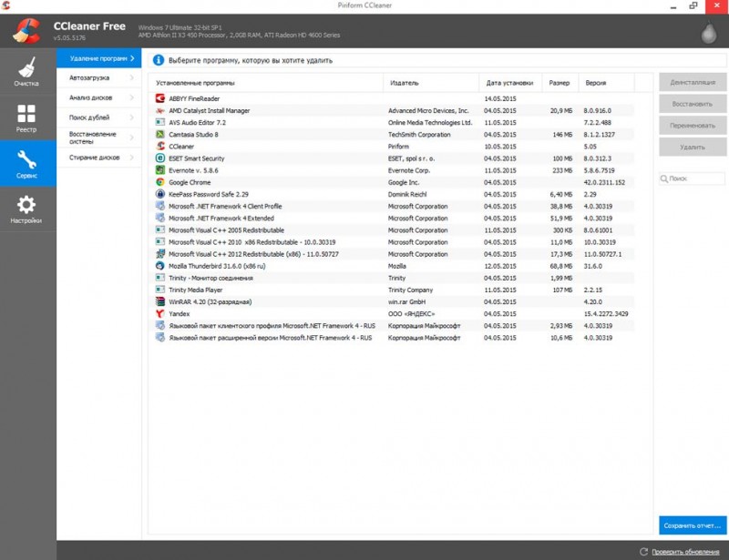This screenshot has width=729, height=560.
Task: Click the AMD Catalyst Install Manager icon
Action: coord(160,110)
